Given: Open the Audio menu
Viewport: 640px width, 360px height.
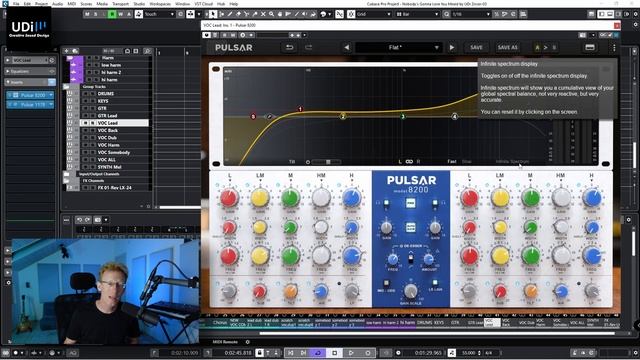Looking at the screenshot, I should 58,4.
